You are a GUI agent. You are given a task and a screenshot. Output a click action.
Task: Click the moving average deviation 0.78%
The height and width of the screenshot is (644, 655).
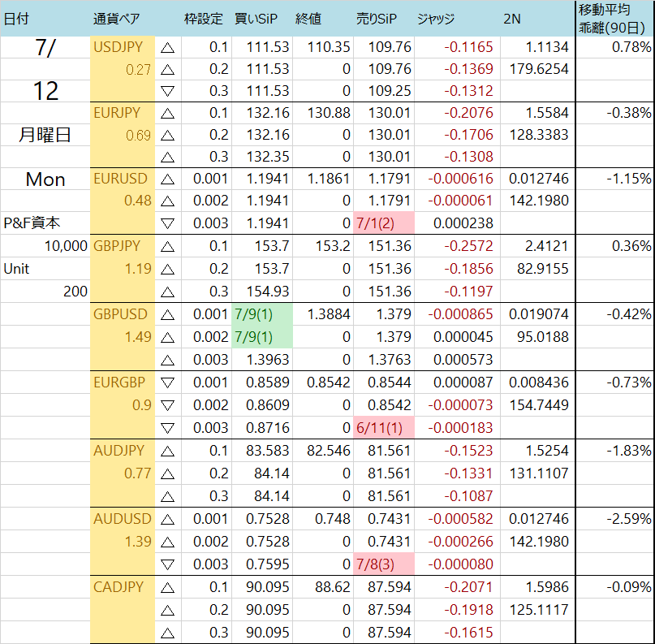[631, 47]
